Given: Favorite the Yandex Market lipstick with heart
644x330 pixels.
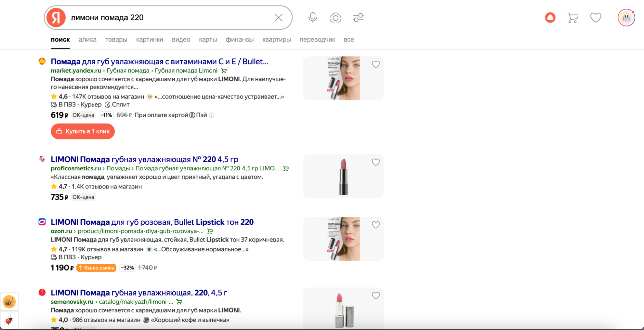Looking at the screenshot, I should (x=376, y=65).
